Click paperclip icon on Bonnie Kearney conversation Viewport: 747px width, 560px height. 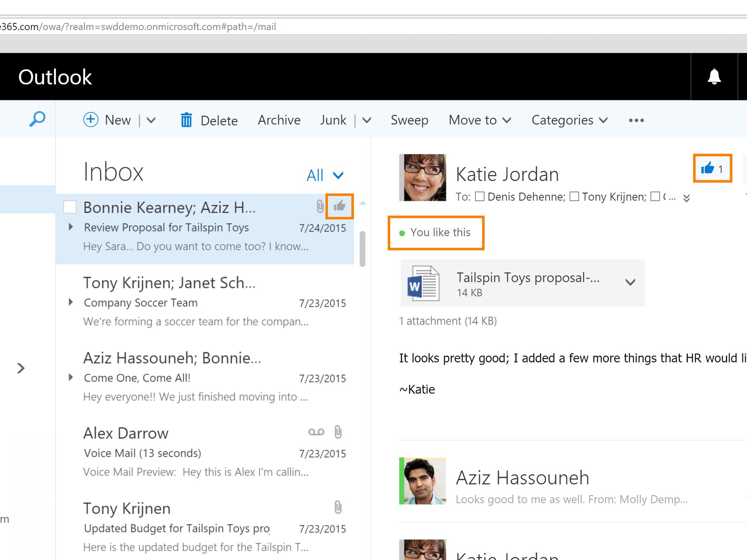pyautogui.click(x=320, y=206)
